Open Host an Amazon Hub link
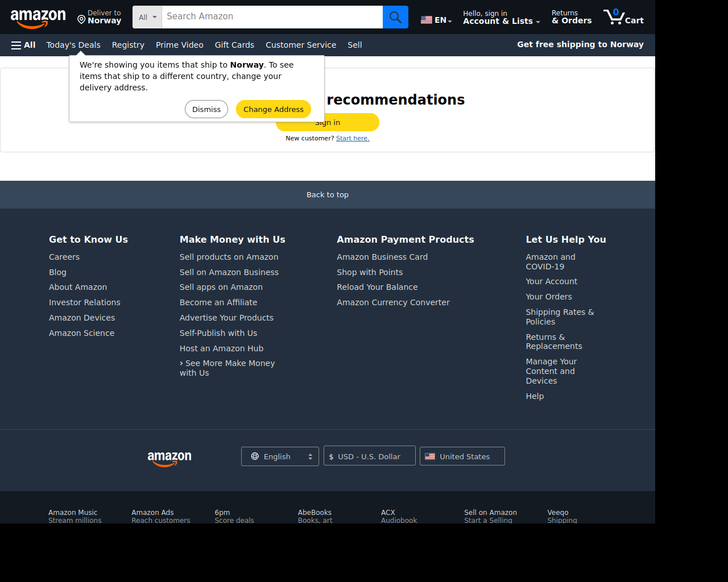Viewport: 728px width, 582px height. pos(222,348)
